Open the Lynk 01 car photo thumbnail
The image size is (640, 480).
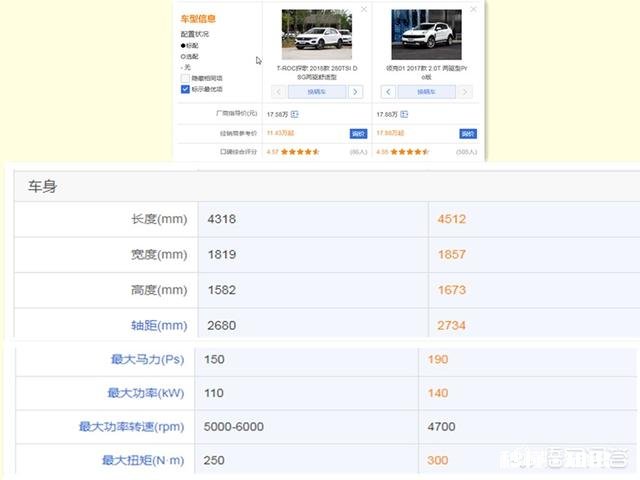point(427,35)
